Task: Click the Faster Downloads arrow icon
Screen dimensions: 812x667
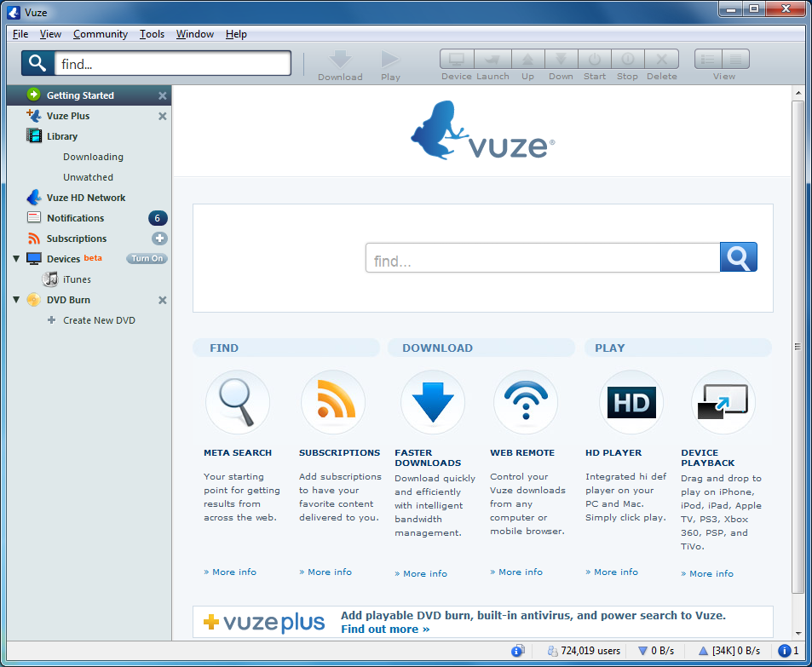Action: (x=432, y=402)
